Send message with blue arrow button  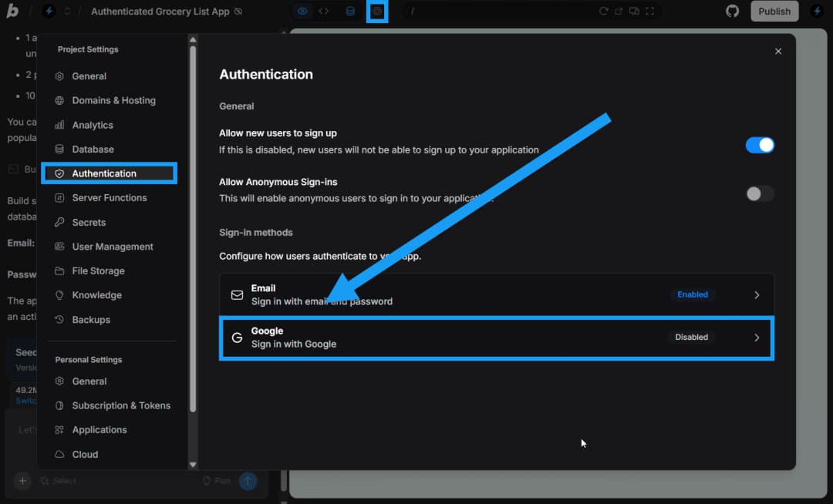click(x=248, y=481)
